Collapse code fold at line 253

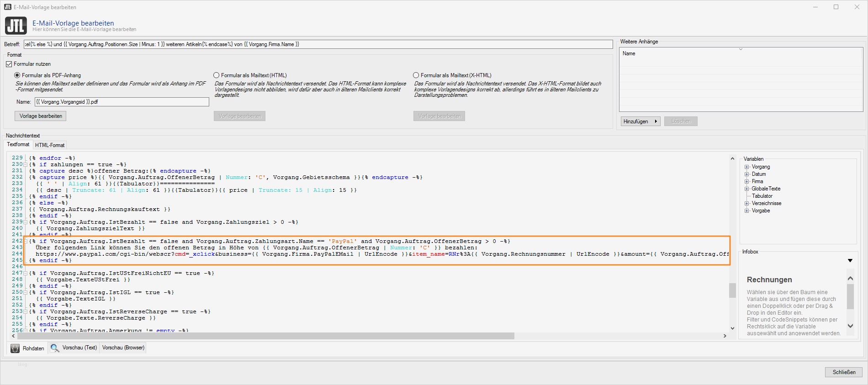click(26, 311)
